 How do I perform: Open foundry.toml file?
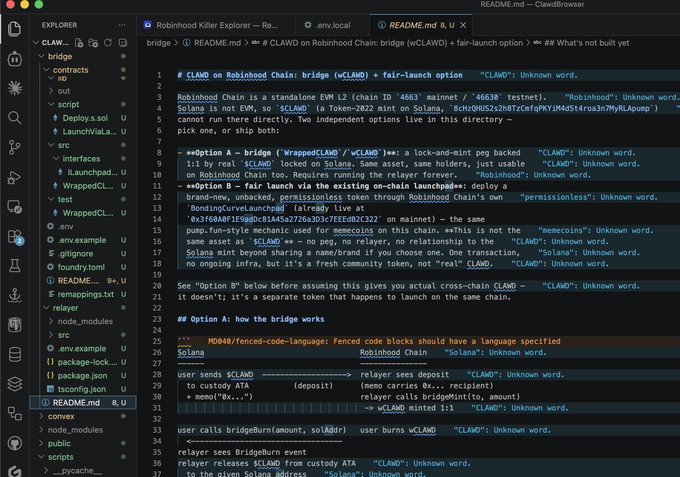(x=81, y=267)
